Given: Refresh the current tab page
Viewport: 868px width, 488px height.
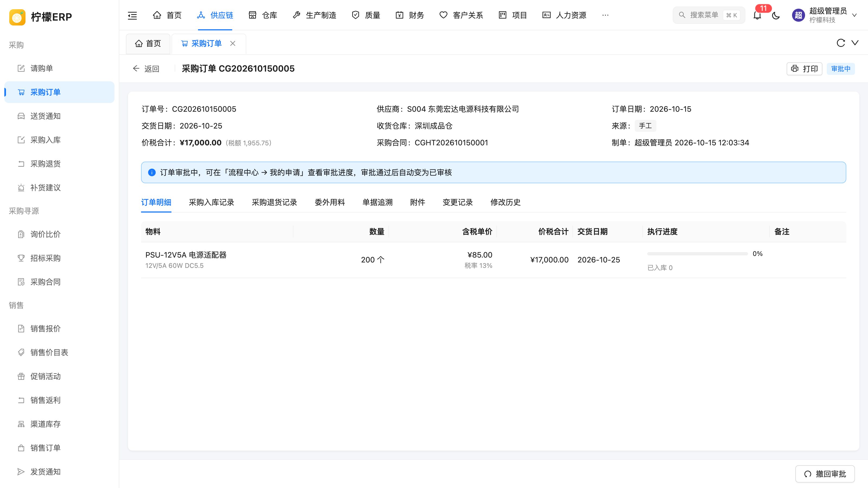Looking at the screenshot, I should tap(841, 43).
